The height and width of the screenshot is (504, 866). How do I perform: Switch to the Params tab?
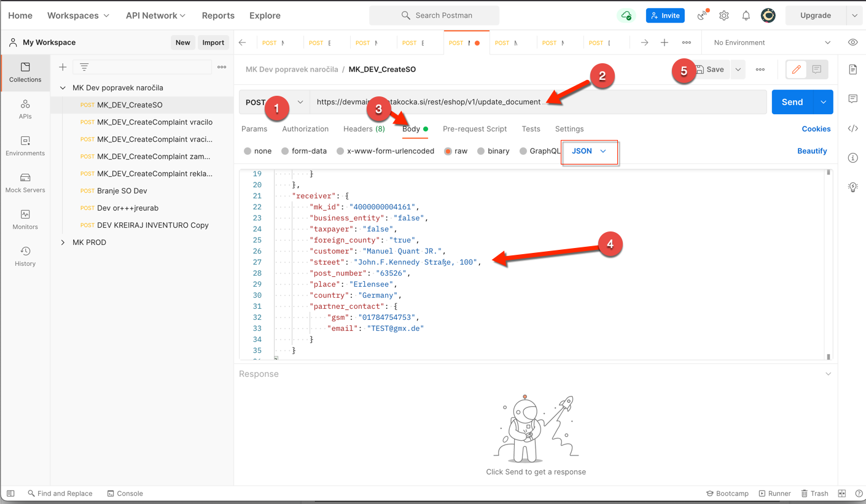(254, 129)
